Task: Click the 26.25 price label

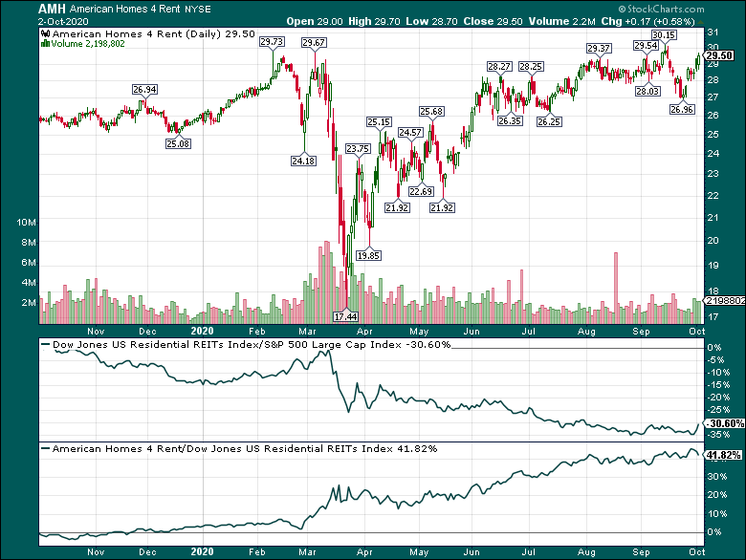Action: 549,122
